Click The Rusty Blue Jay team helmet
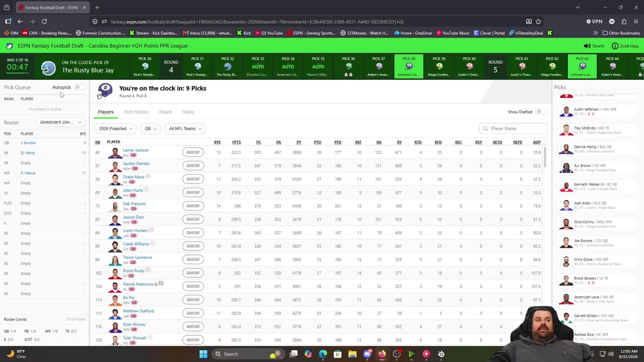 point(48,67)
